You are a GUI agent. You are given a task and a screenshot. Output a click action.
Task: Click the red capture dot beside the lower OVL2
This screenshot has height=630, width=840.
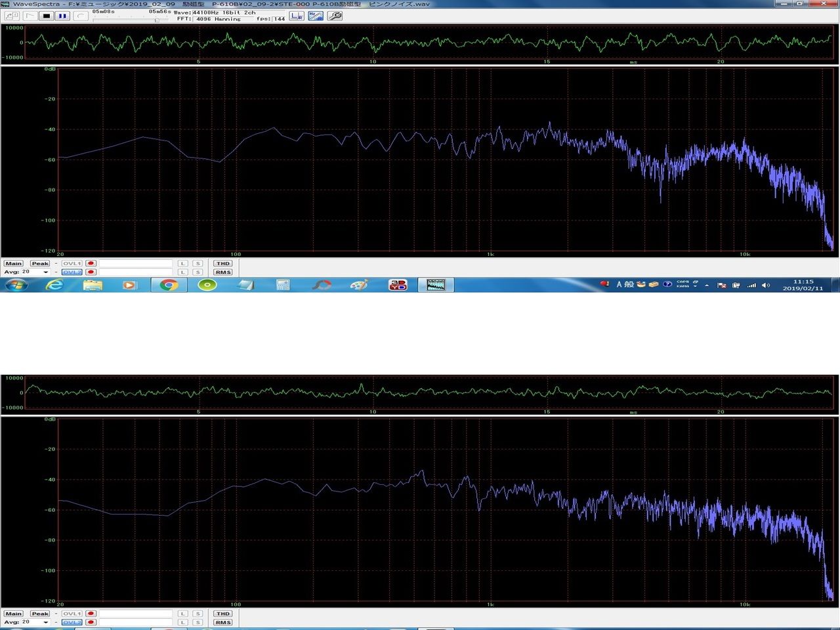pyautogui.click(x=91, y=622)
